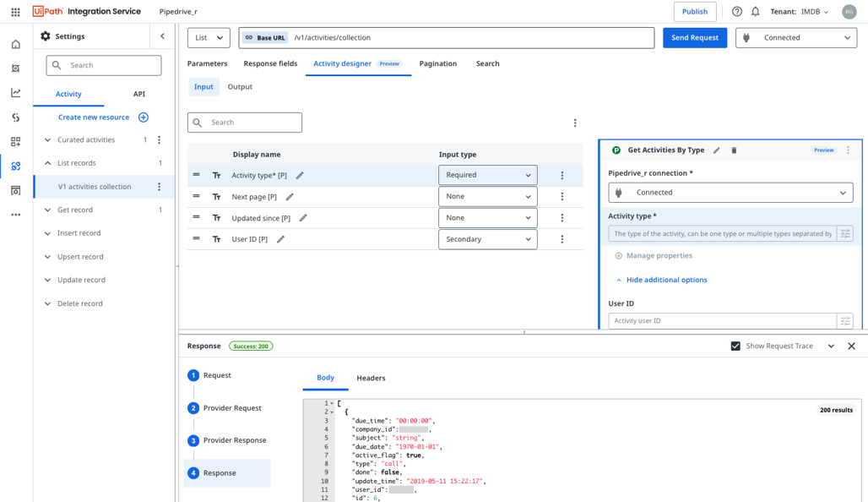Image resolution: width=868 pixels, height=502 pixels.
Task: Expand the Curated activities group
Action: [47, 139]
